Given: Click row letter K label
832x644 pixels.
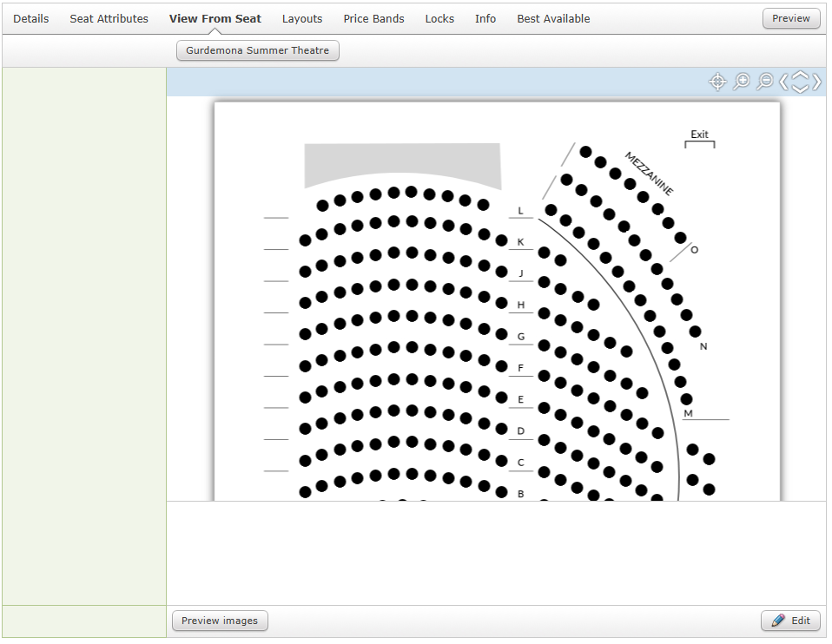Looking at the screenshot, I should point(520,242).
